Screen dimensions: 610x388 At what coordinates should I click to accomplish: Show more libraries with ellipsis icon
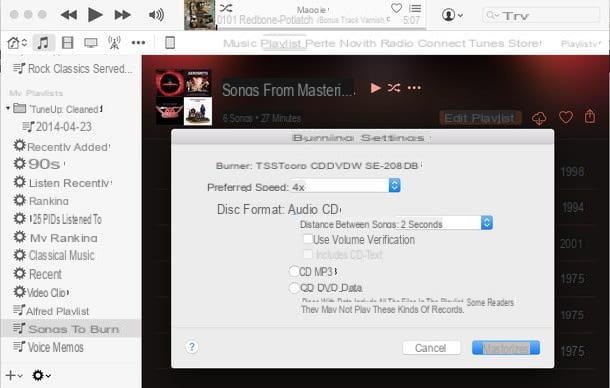[x=138, y=43]
